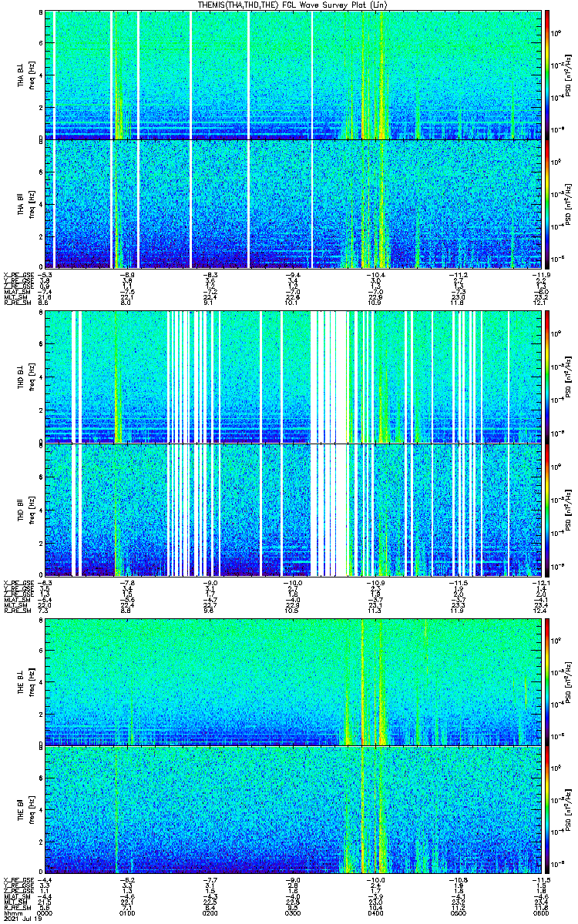Screen dimensions: 578x924
Task: Click the 0200 time tick label
Action: 210,913
